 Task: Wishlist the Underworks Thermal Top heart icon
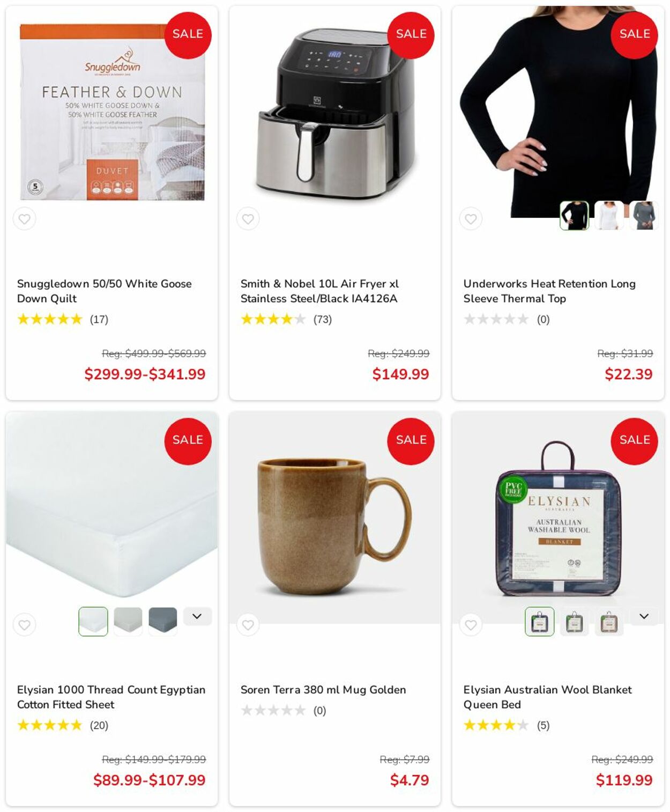tap(471, 219)
